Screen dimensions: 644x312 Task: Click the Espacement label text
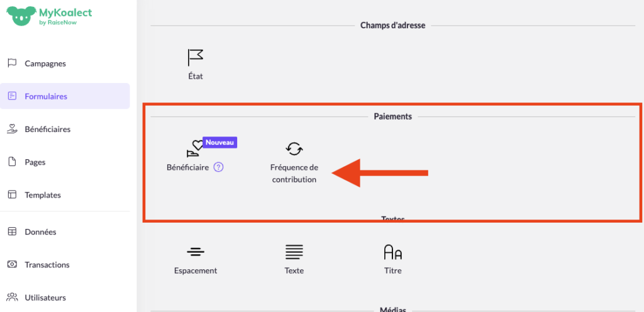[196, 270]
